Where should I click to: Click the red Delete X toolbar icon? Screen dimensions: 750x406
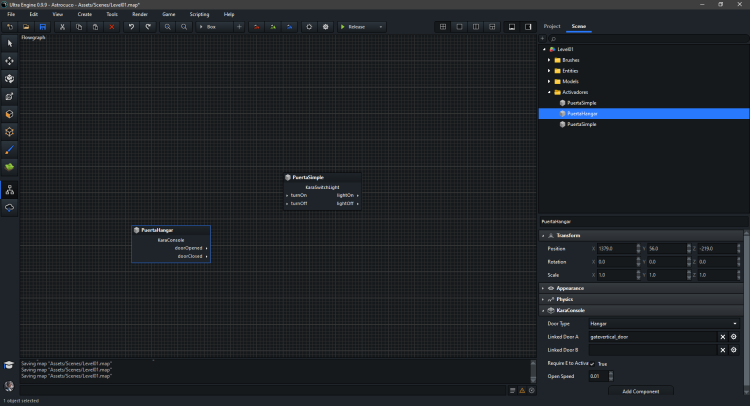pyautogui.click(x=112, y=26)
